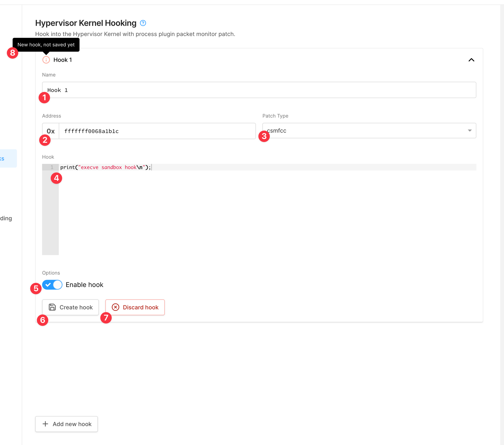
Task: Click the info icon next to Hook 1
Action: click(x=46, y=60)
